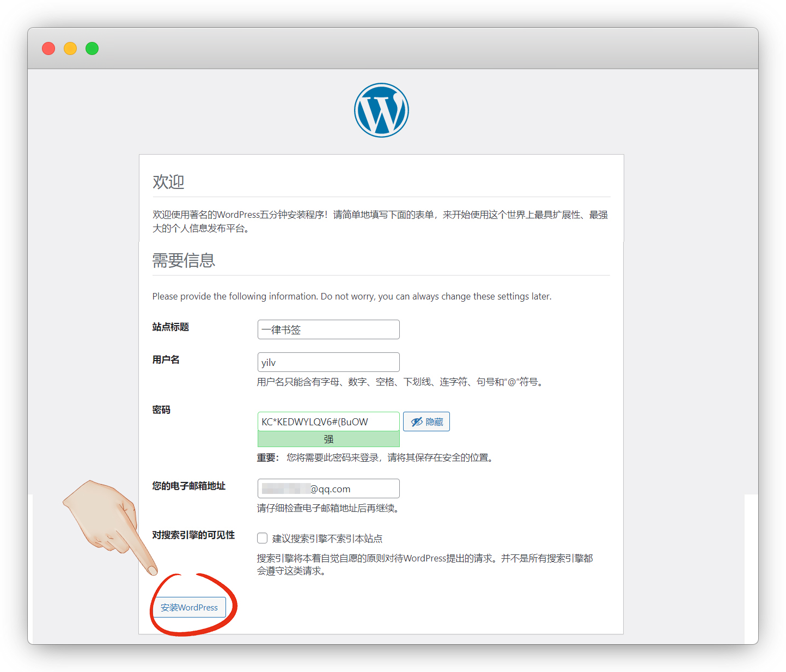The height and width of the screenshot is (672, 786).
Task: Click the 用户名 field label
Action: pos(166,359)
